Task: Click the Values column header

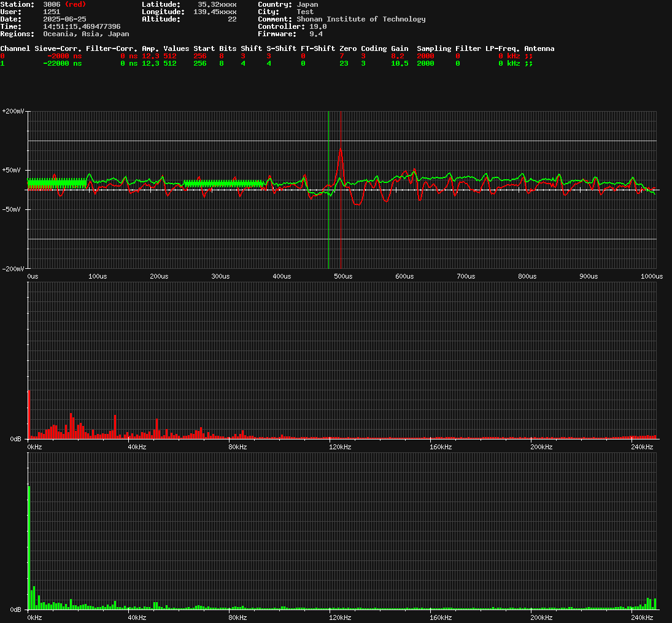Action: pos(176,48)
